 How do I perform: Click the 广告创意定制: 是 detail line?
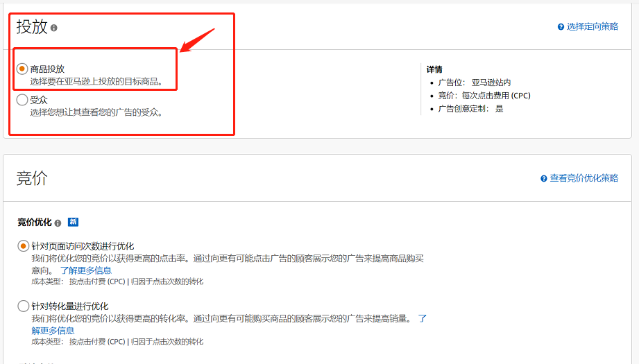[470, 109]
